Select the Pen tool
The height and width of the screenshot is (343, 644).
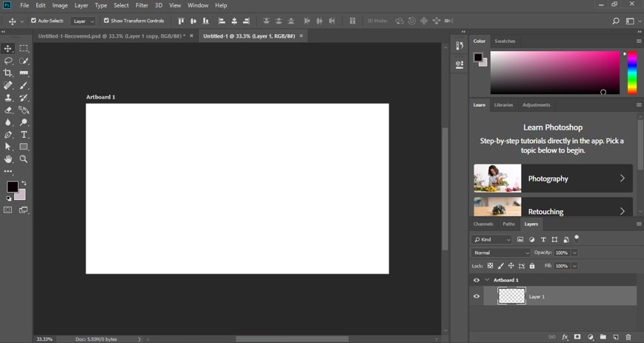pyautogui.click(x=8, y=135)
